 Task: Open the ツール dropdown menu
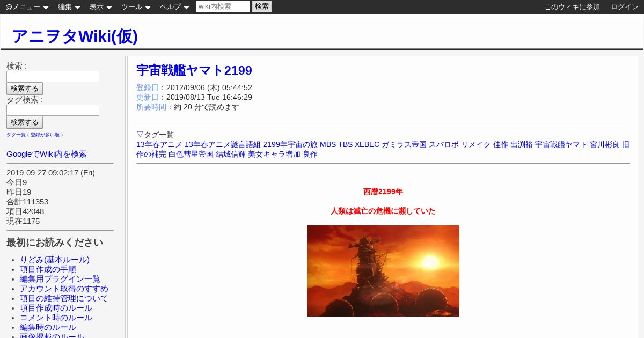tap(136, 7)
